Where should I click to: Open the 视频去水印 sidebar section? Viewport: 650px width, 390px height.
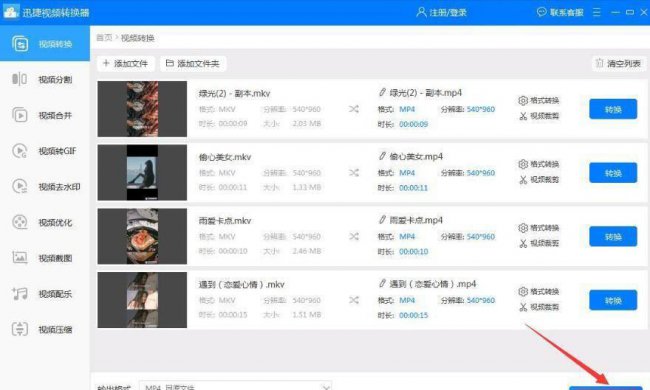point(44,187)
